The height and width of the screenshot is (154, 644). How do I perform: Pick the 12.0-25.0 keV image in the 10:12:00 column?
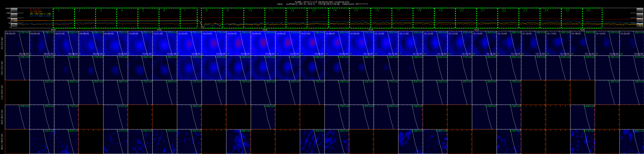[x=435, y=92]
